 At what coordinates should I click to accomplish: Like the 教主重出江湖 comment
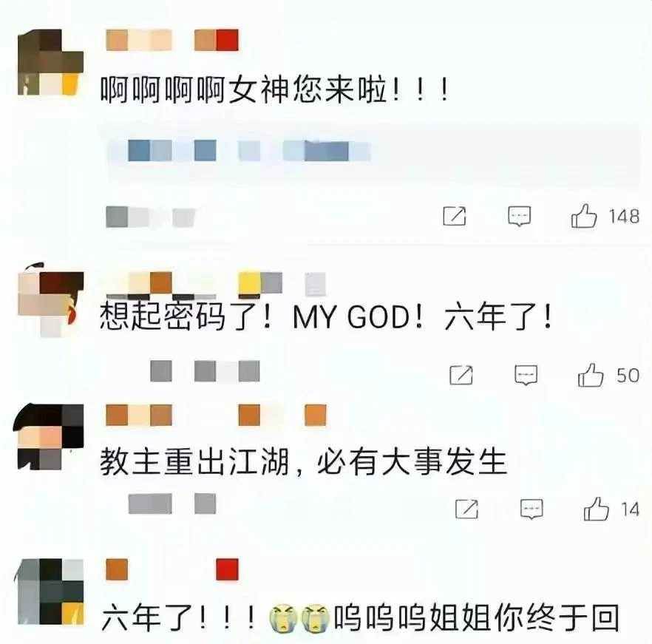[597, 509]
